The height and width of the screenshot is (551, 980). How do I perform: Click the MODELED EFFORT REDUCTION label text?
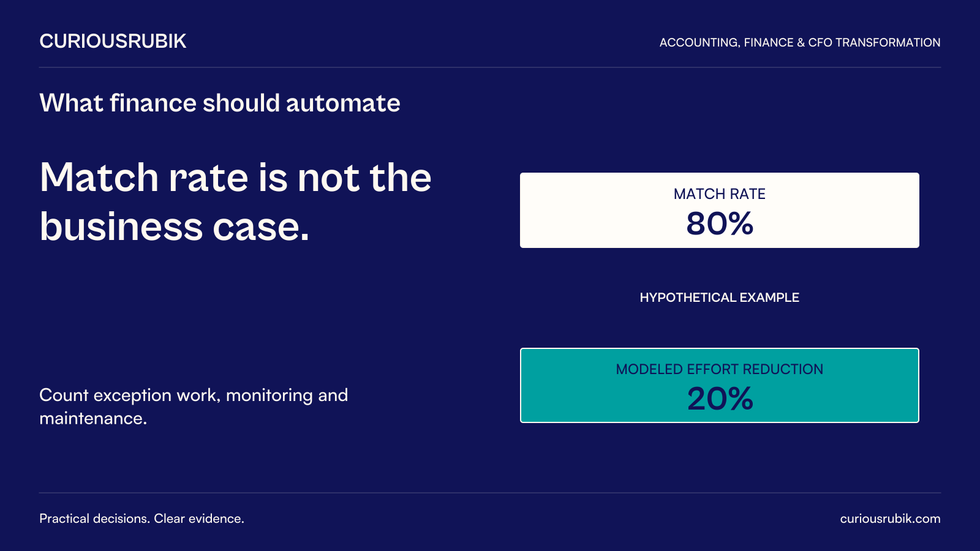(x=720, y=369)
